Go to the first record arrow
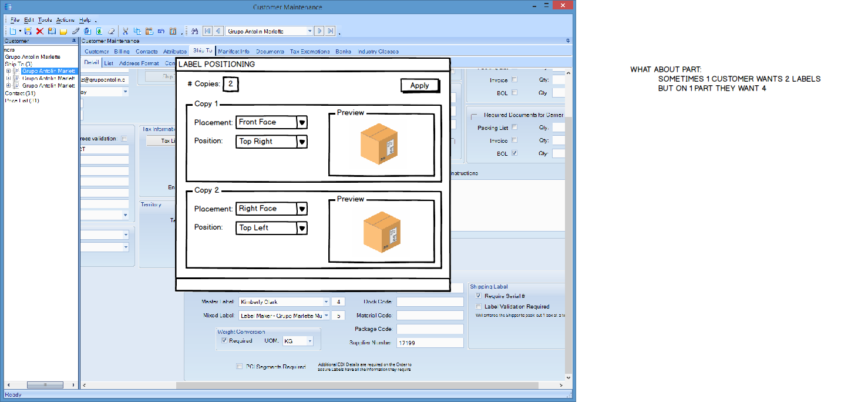Screen dimensions: 868x402 (207, 31)
